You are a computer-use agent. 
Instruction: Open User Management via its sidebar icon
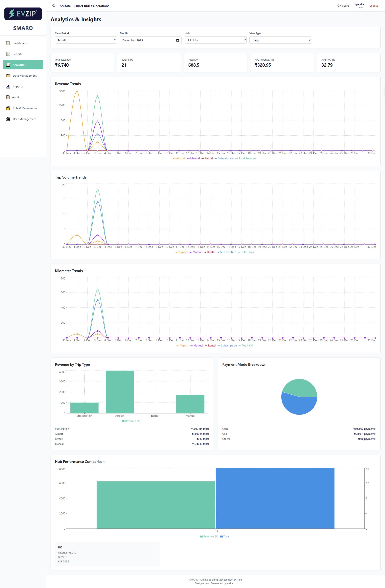(8, 119)
